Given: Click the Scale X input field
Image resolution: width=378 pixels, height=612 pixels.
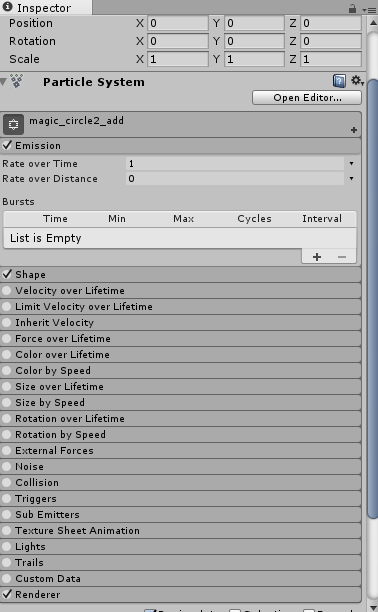Looking at the screenshot, I should (178, 59).
